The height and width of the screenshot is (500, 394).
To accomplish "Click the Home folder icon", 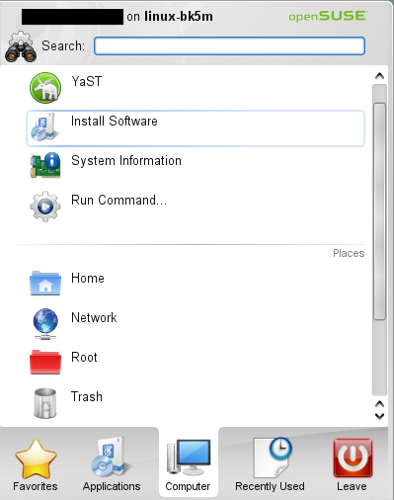I will pos(45,283).
